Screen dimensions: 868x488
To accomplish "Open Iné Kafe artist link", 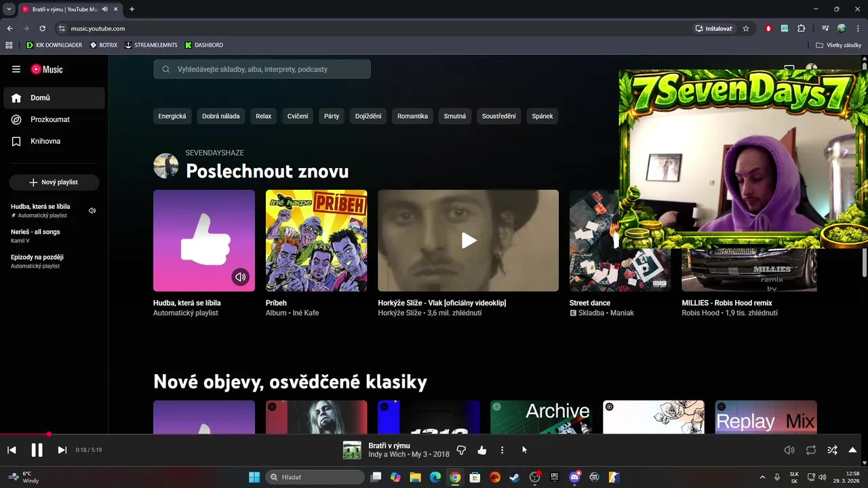I will click(x=306, y=313).
